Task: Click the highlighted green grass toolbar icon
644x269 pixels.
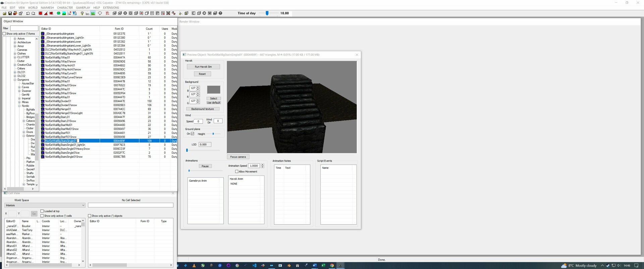Action: [93, 13]
